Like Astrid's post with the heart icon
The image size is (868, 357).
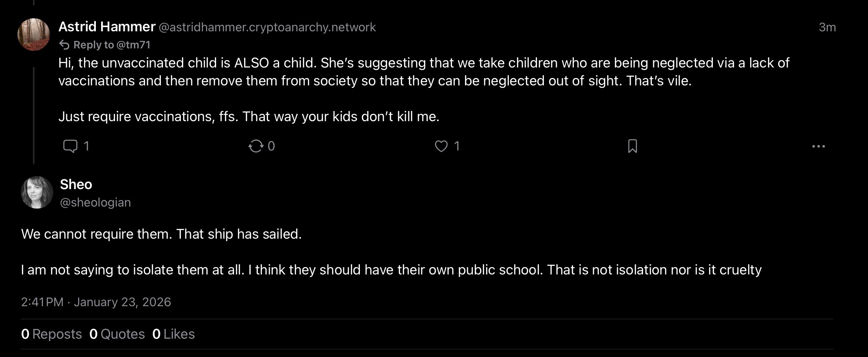pos(441,146)
